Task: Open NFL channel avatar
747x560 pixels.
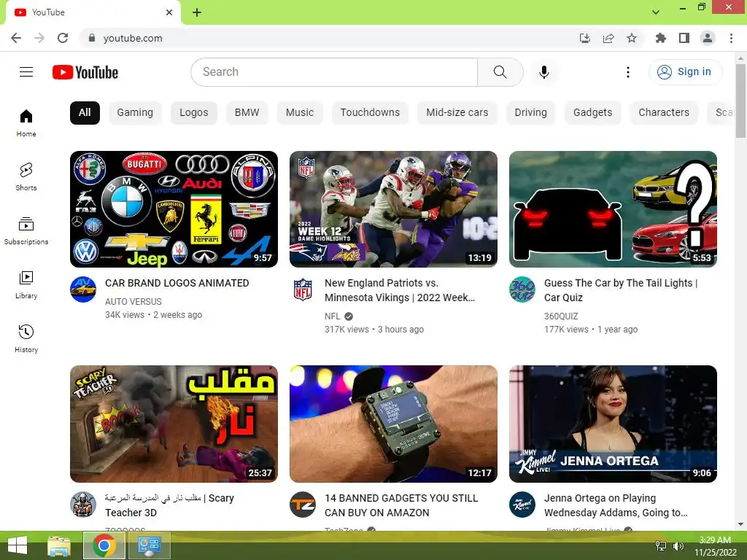Action: point(303,289)
